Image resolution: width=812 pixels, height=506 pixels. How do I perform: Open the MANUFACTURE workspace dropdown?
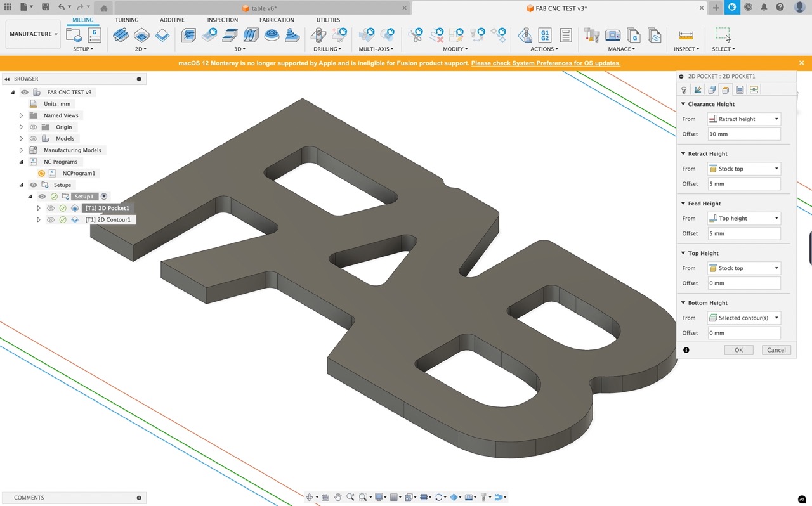pos(34,34)
